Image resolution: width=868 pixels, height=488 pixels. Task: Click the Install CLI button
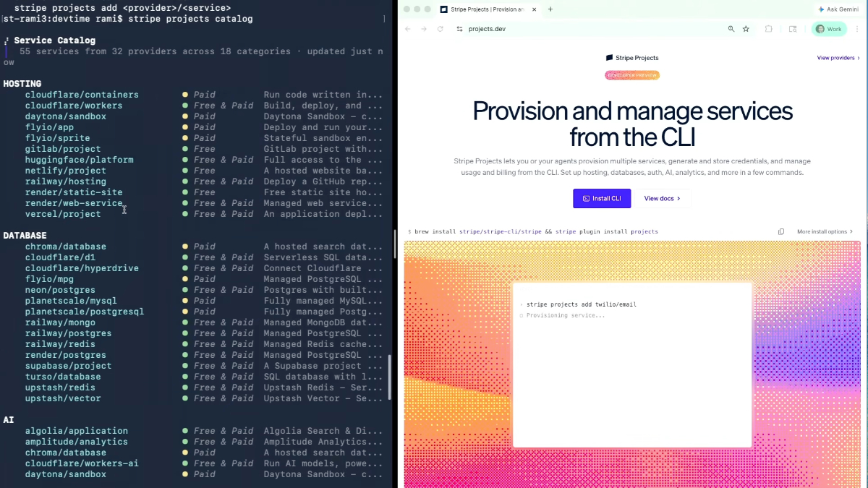coord(602,198)
